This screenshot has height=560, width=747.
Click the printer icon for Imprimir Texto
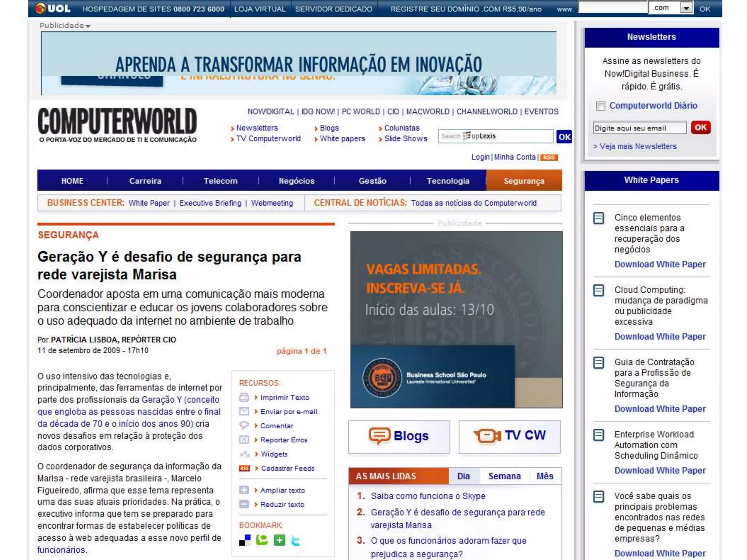pos(244,397)
